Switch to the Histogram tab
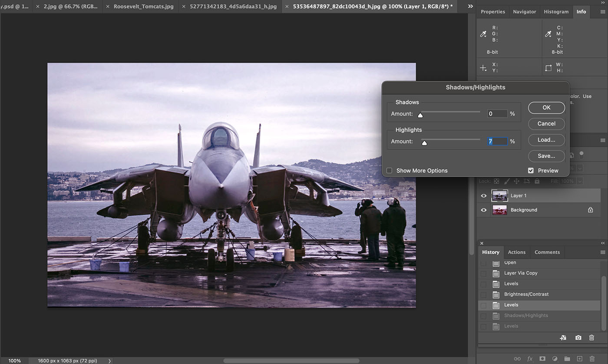Viewport: 608px width, 364px height. pyautogui.click(x=556, y=12)
